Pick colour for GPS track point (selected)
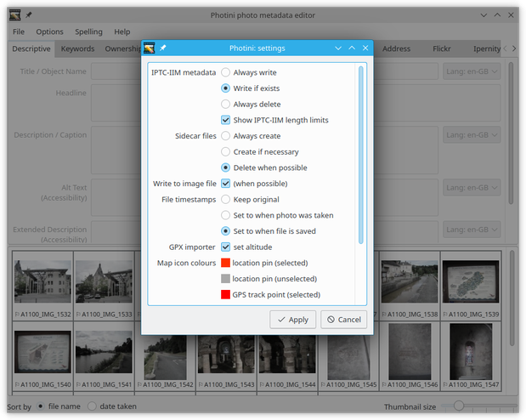The height and width of the screenshot is (420, 526). coord(225,294)
